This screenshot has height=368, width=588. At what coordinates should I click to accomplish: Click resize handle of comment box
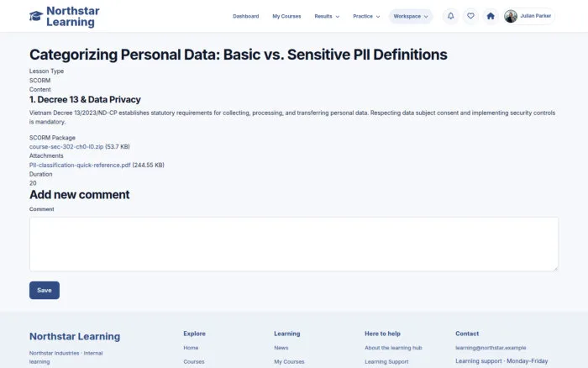(x=555, y=268)
